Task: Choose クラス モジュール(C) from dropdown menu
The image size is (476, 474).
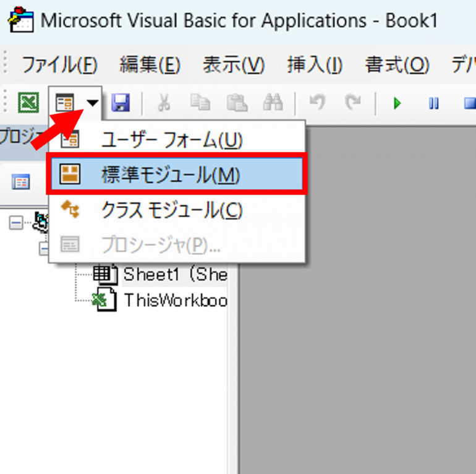Action: [x=177, y=210]
